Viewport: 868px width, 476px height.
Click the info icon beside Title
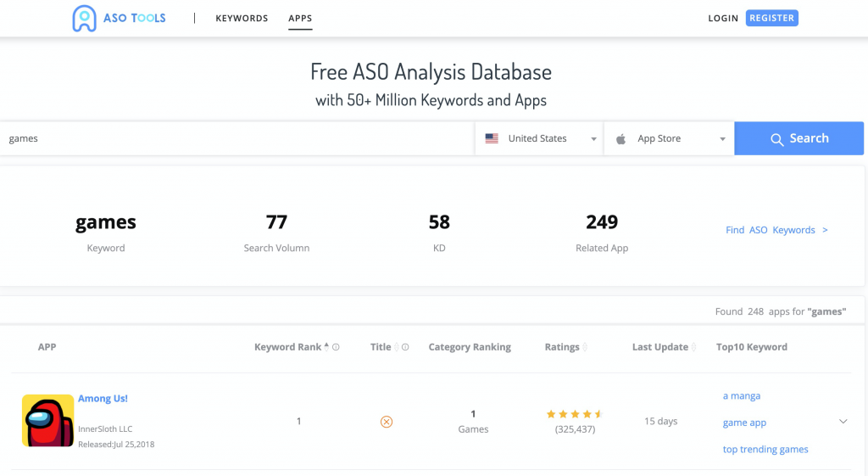tap(406, 347)
